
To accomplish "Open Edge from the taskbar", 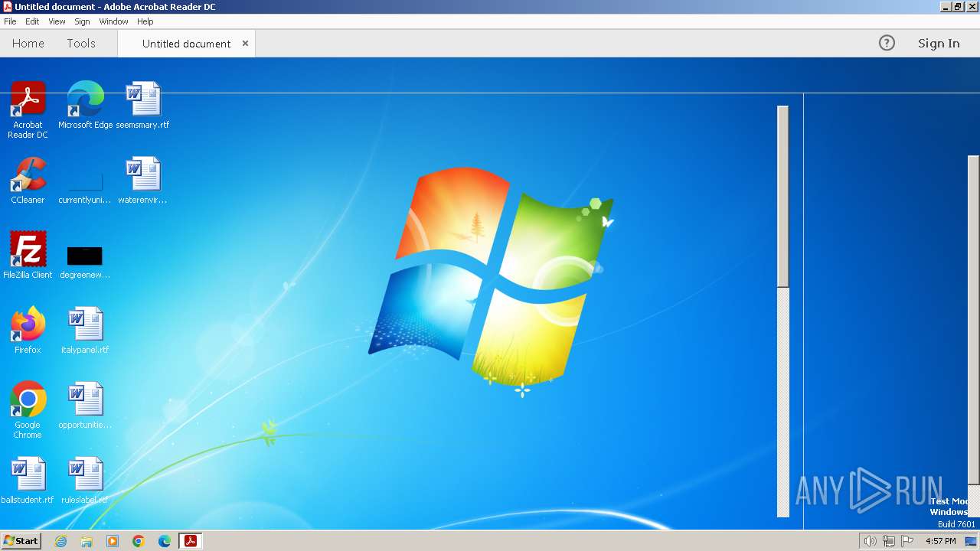I will click(x=165, y=541).
